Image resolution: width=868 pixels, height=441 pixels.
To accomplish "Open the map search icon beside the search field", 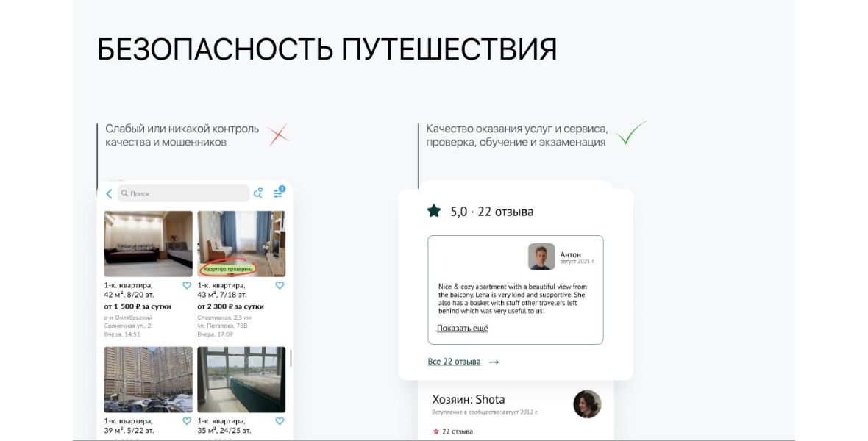I will (258, 193).
